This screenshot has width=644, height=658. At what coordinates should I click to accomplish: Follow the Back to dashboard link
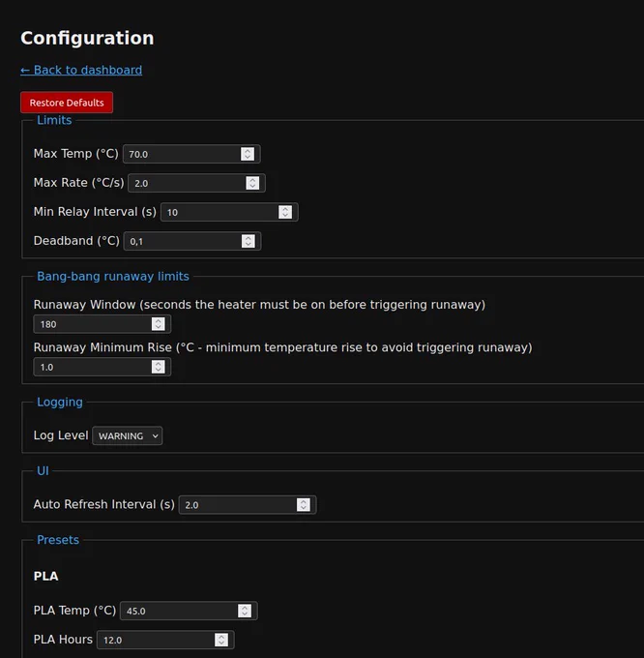coord(81,70)
